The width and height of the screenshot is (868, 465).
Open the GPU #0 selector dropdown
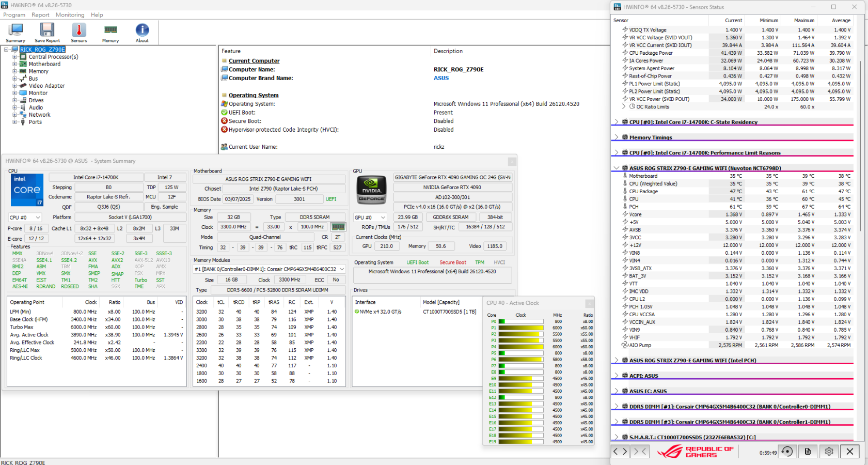point(370,218)
